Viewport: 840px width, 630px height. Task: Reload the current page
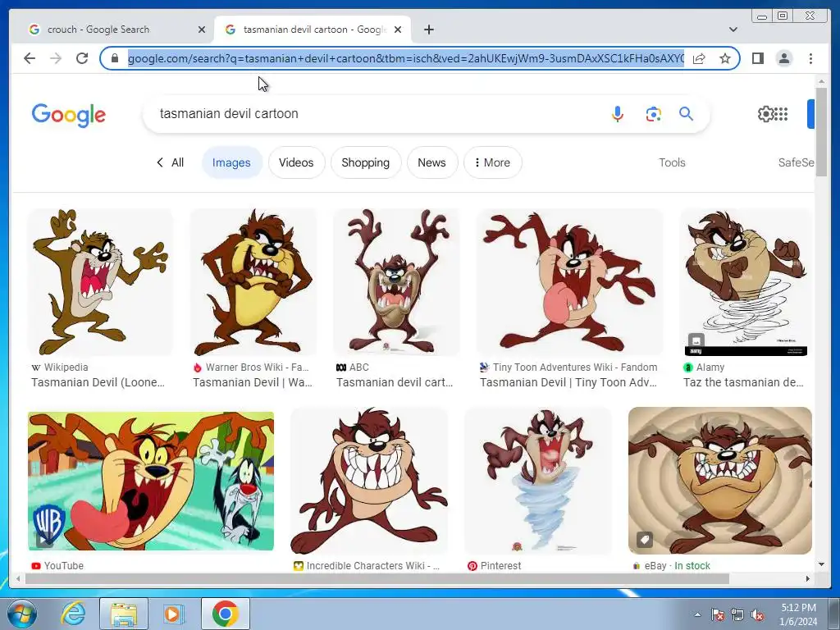pos(82,58)
